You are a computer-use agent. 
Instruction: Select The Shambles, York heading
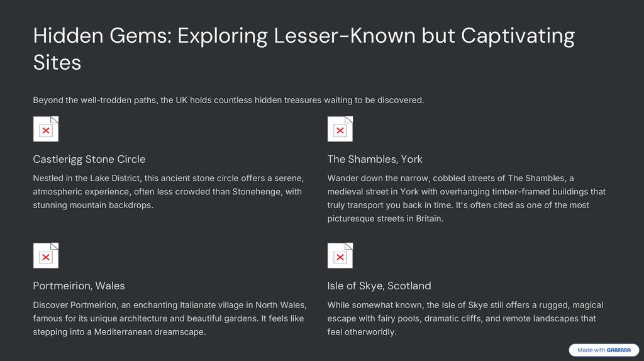375,159
